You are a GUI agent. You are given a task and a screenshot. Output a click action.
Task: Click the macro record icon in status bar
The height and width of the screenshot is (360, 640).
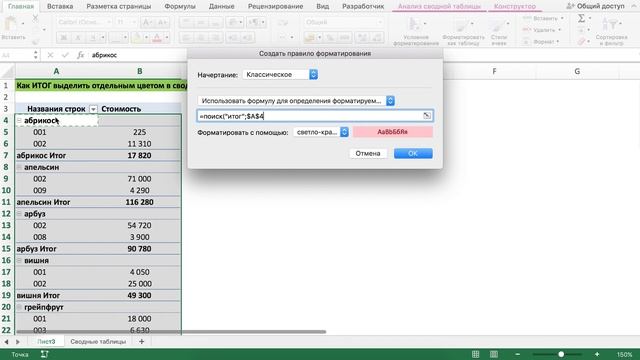(44, 354)
